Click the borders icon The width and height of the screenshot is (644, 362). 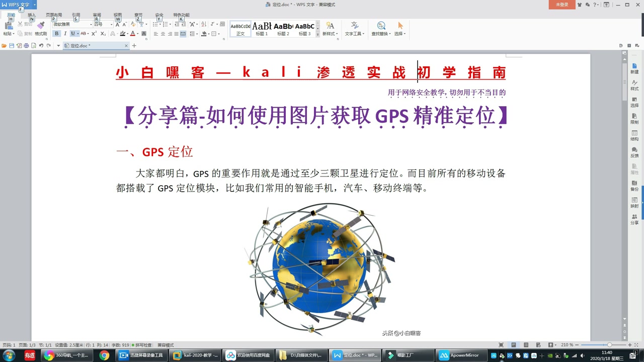[214, 34]
